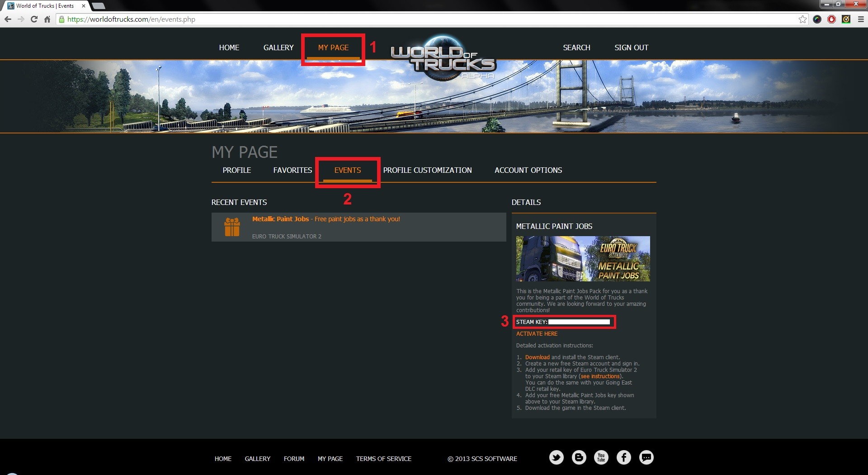Select the EVENTS tab
This screenshot has height=475, width=868.
click(x=348, y=170)
